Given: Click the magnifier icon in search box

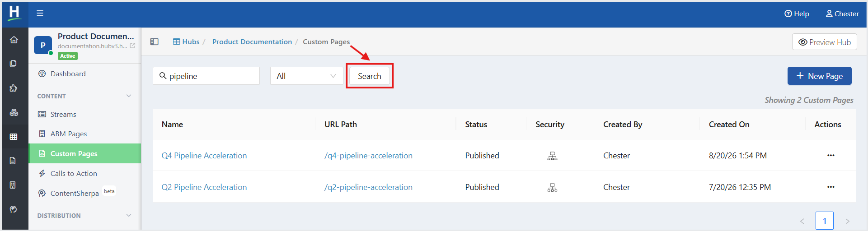Looking at the screenshot, I should click(x=163, y=76).
